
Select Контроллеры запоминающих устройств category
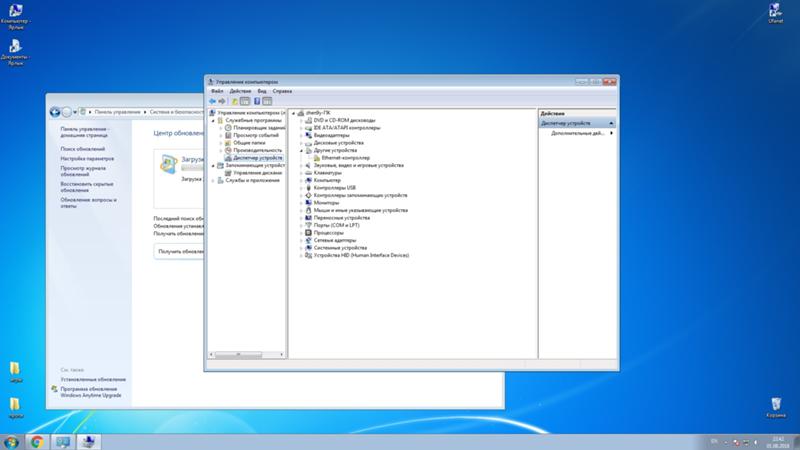coord(360,195)
